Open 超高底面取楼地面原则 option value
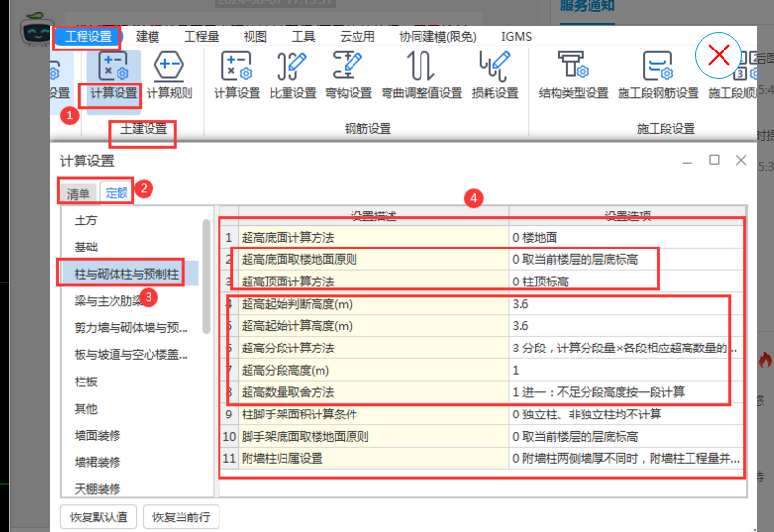The image size is (774, 532). (x=626, y=259)
